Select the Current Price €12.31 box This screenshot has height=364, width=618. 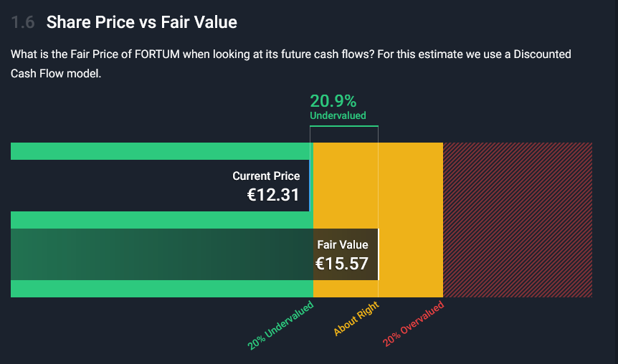pos(160,186)
